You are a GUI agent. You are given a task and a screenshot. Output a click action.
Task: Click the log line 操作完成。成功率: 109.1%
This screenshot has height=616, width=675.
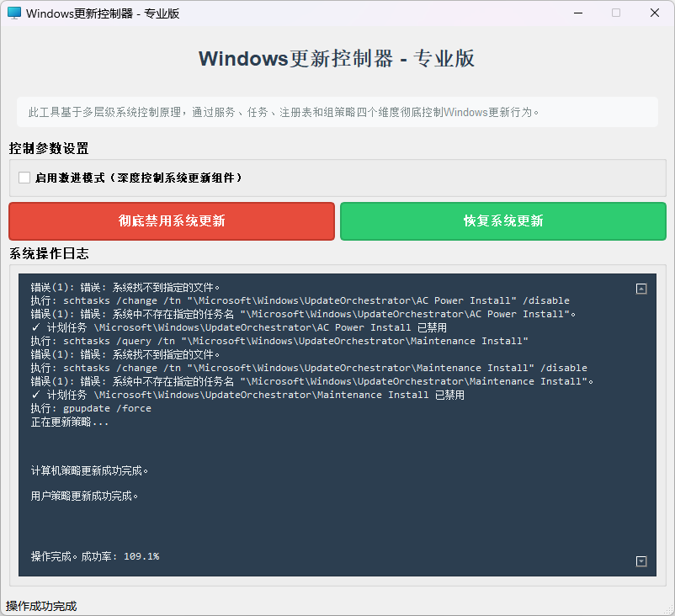click(95, 556)
